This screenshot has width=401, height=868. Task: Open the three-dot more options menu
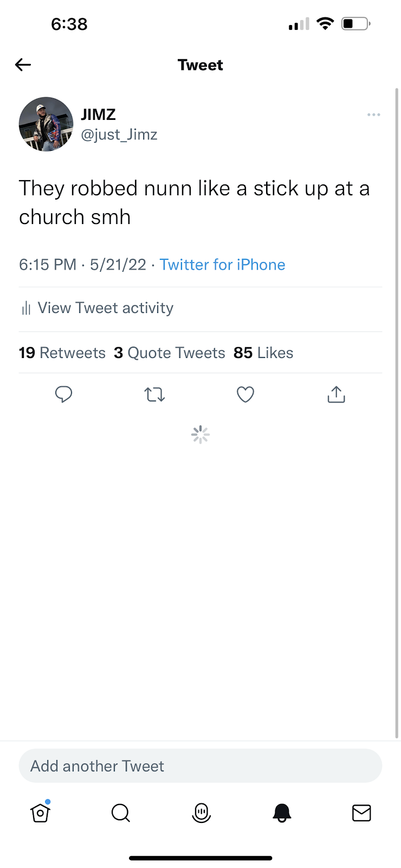click(x=373, y=115)
